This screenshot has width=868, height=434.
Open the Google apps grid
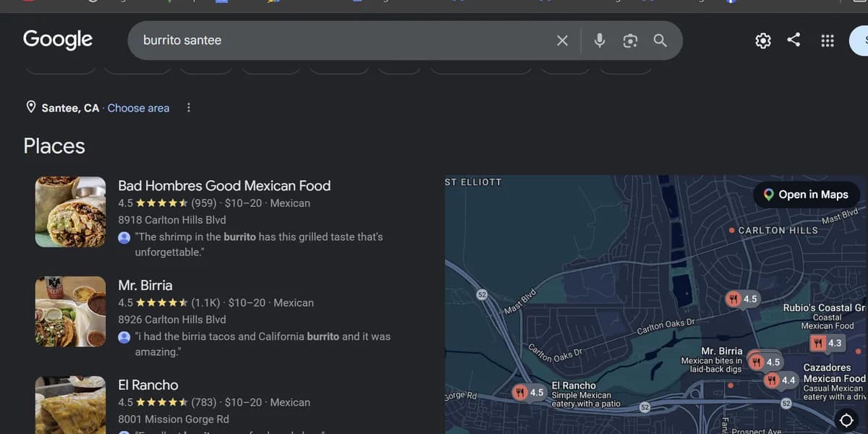click(827, 41)
